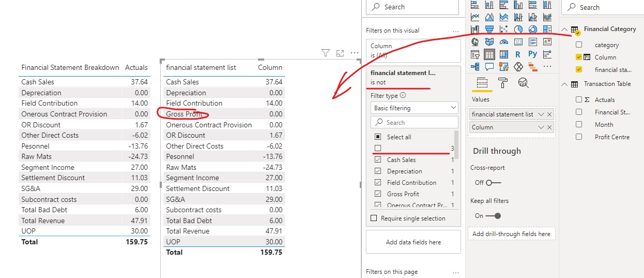Screen dimensions: 644x278
Task: Open focus mode for the table visual
Action: (340, 53)
